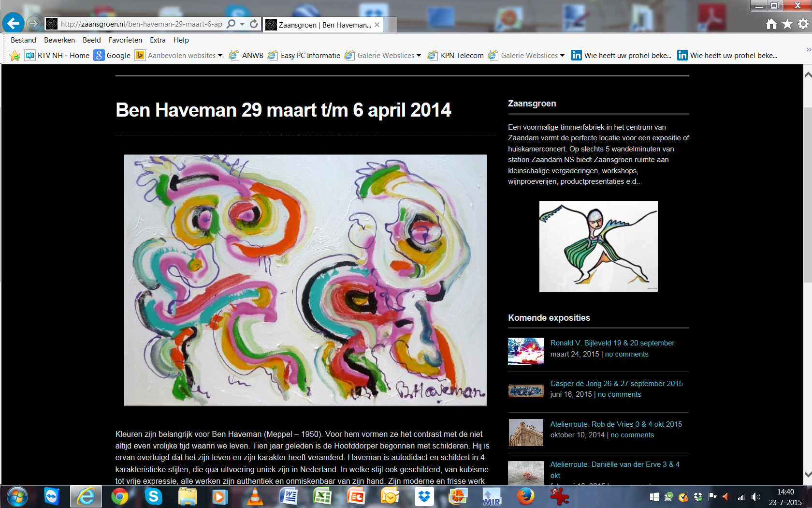Open Microsoft Word from the taskbar
The width and height of the screenshot is (812, 508).
[x=289, y=497]
